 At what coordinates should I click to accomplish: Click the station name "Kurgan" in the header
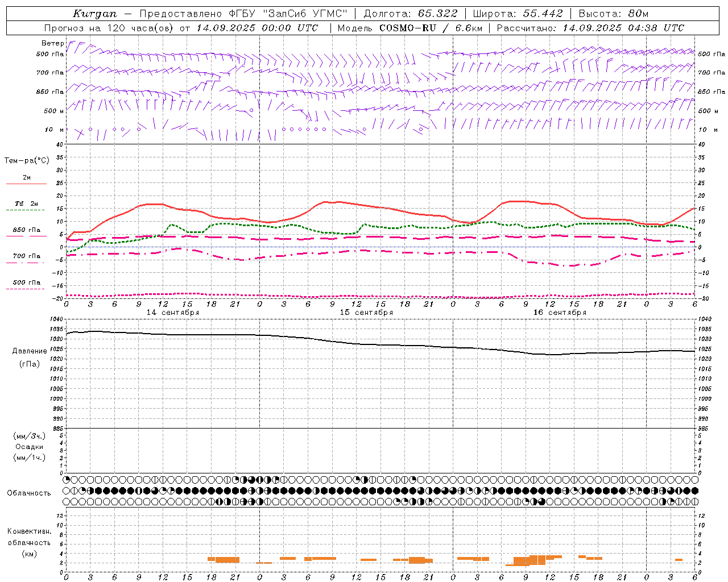(95, 14)
